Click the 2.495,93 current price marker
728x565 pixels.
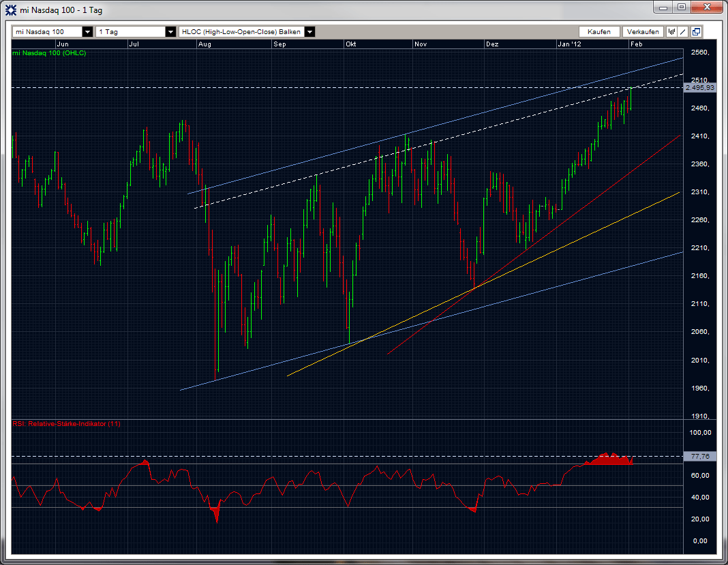(x=699, y=87)
